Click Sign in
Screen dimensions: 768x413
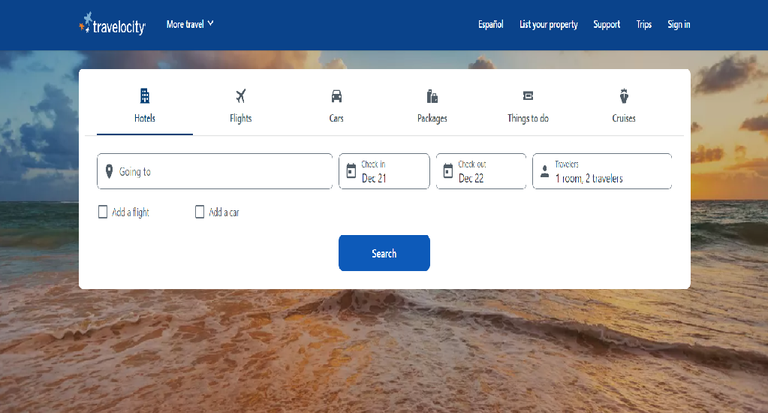tap(678, 24)
